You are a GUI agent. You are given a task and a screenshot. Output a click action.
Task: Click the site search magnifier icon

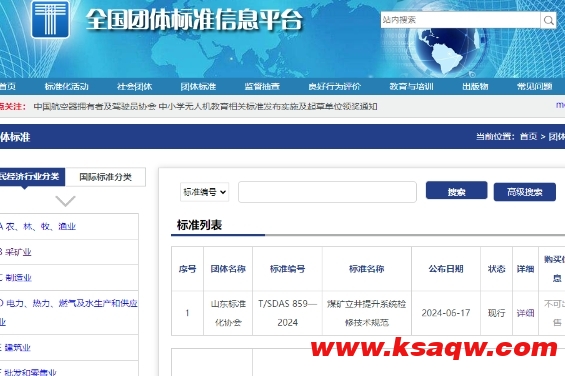point(548,20)
